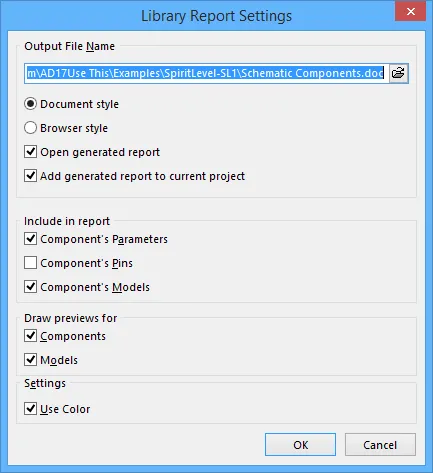The width and height of the screenshot is (433, 473).
Task: Click the Library Report Settings title bar
Action: coord(216,16)
